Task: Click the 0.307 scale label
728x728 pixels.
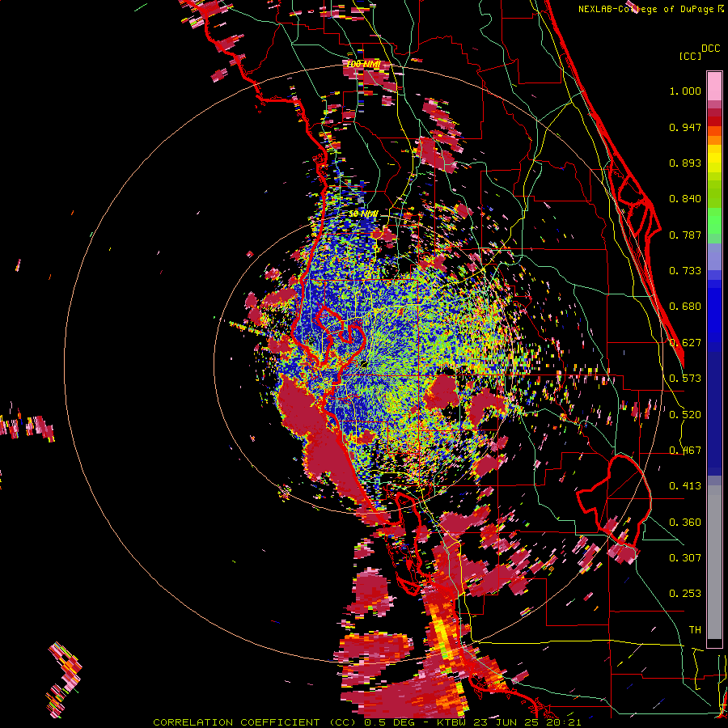Action: coord(685,557)
